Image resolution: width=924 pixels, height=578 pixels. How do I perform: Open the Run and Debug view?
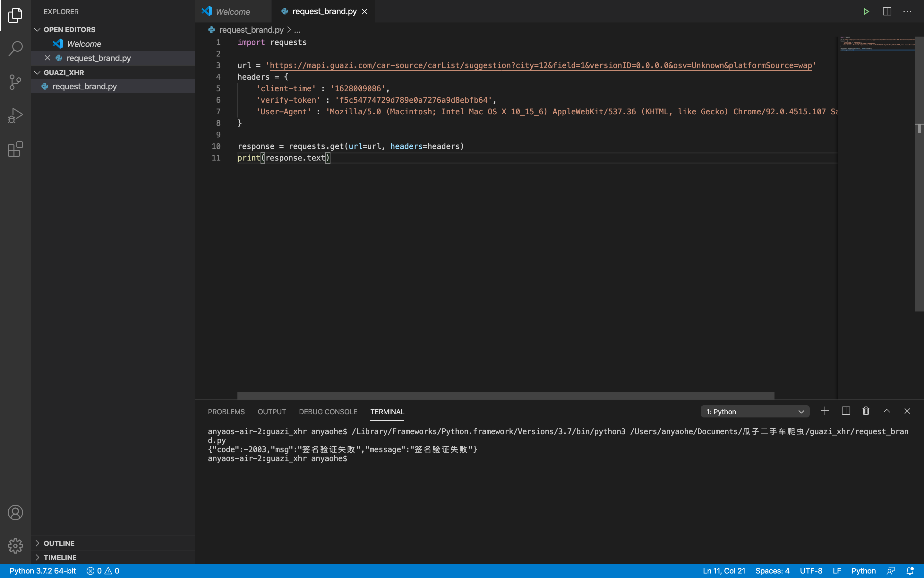[15, 116]
